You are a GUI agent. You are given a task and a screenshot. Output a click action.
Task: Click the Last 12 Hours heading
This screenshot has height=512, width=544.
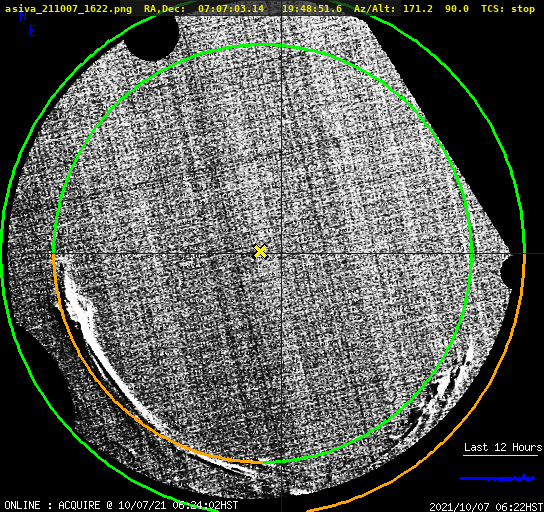pyautogui.click(x=503, y=447)
